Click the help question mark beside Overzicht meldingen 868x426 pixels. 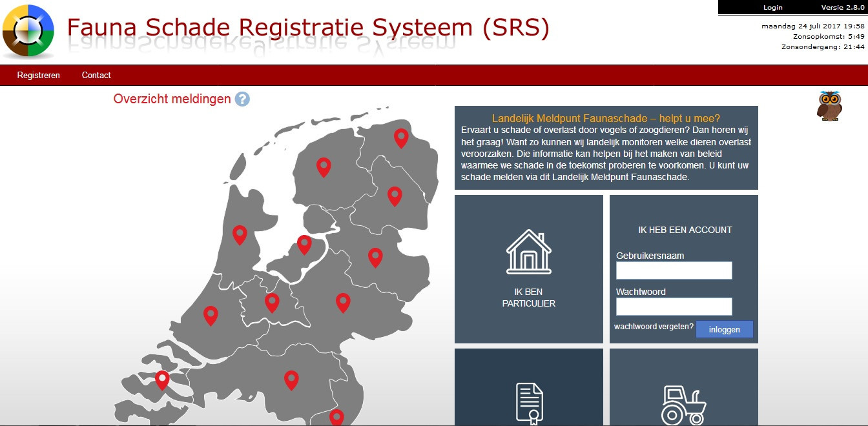[242, 99]
